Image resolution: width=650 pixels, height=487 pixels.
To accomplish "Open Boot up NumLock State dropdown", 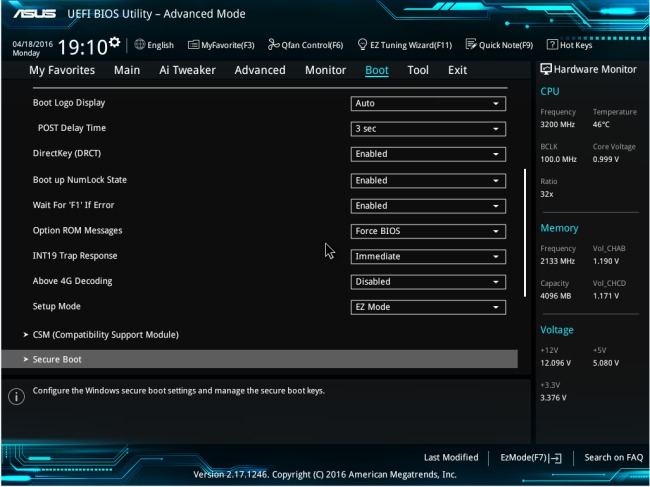I will (428, 181).
